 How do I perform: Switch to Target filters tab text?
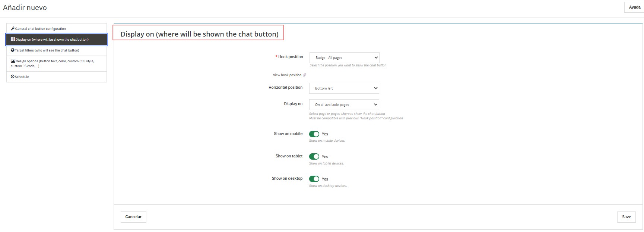click(x=47, y=50)
